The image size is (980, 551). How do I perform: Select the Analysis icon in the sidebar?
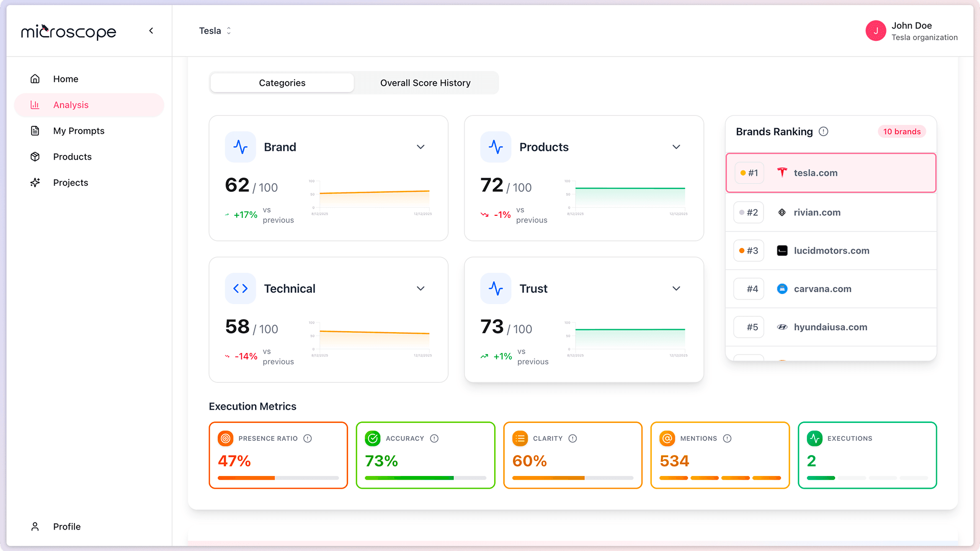tap(35, 105)
